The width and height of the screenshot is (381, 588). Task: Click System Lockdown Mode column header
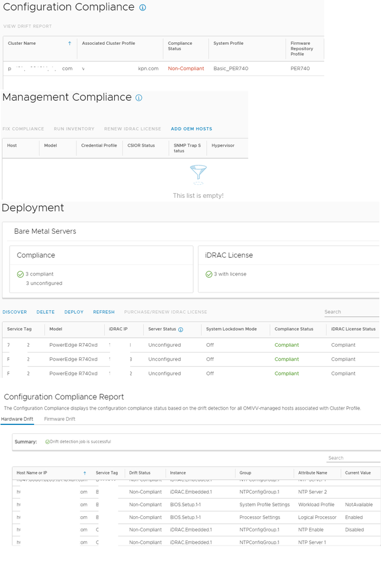tap(231, 329)
